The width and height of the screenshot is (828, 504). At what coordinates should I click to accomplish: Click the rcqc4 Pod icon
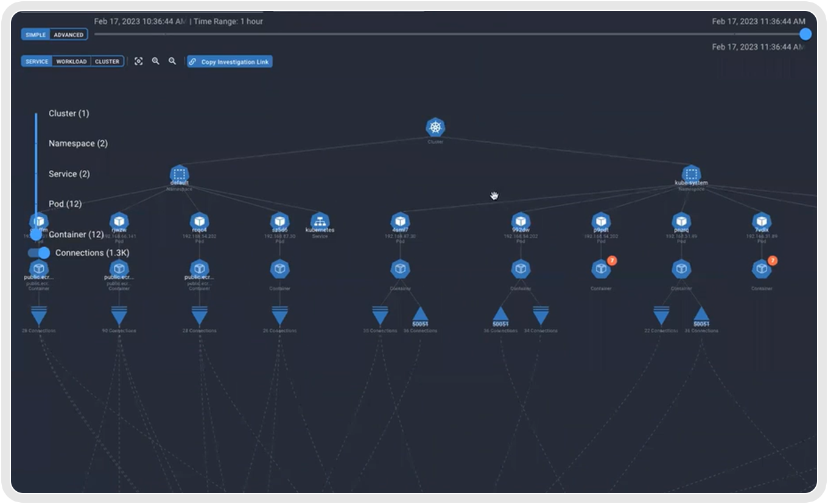tap(199, 221)
